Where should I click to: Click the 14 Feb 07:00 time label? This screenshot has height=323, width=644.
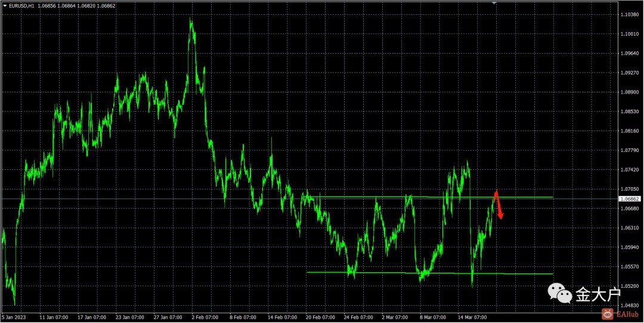[x=283, y=317]
